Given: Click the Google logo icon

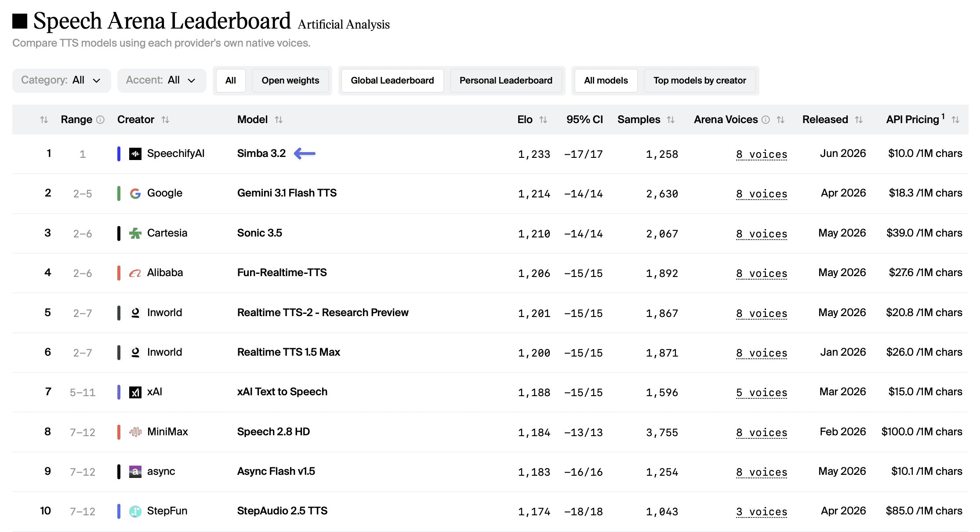Looking at the screenshot, I should pos(135,193).
